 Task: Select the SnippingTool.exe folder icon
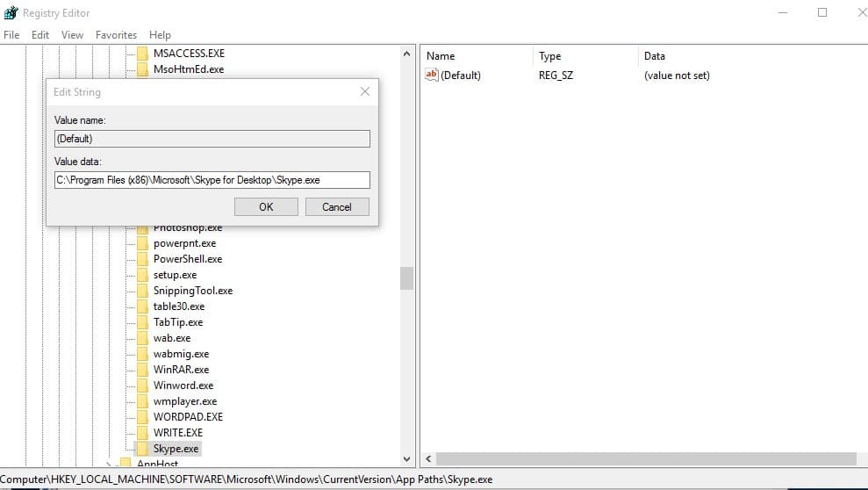click(142, 291)
